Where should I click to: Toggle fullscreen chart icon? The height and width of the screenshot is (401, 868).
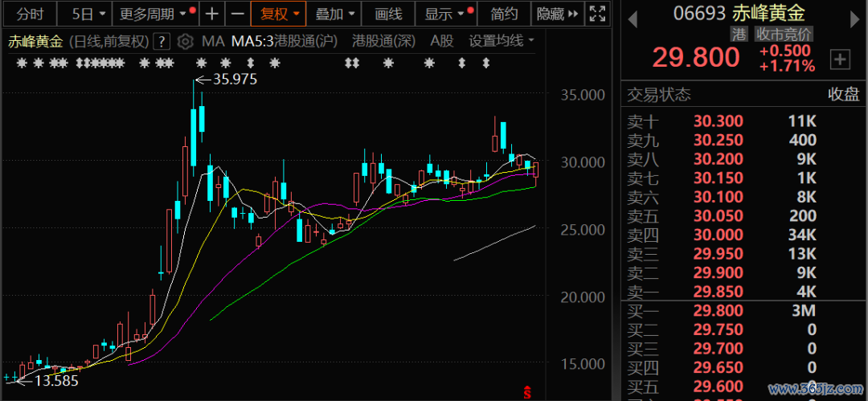tap(596, 14)
